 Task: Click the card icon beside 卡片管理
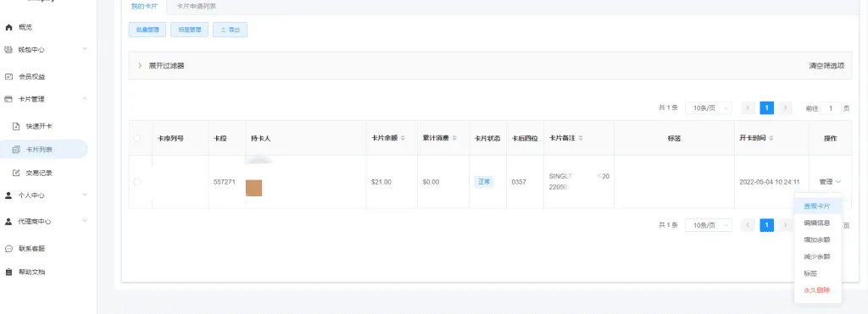click(8, 99)
